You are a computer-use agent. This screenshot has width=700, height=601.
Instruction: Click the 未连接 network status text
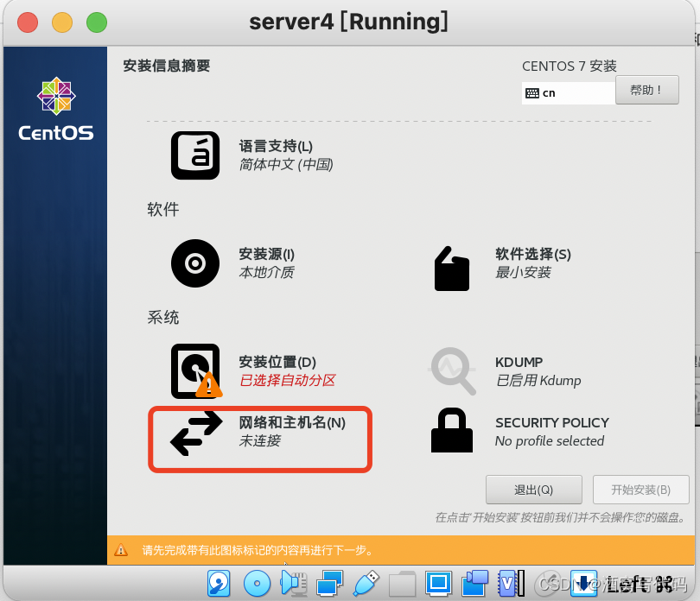[x=259, y=441]
